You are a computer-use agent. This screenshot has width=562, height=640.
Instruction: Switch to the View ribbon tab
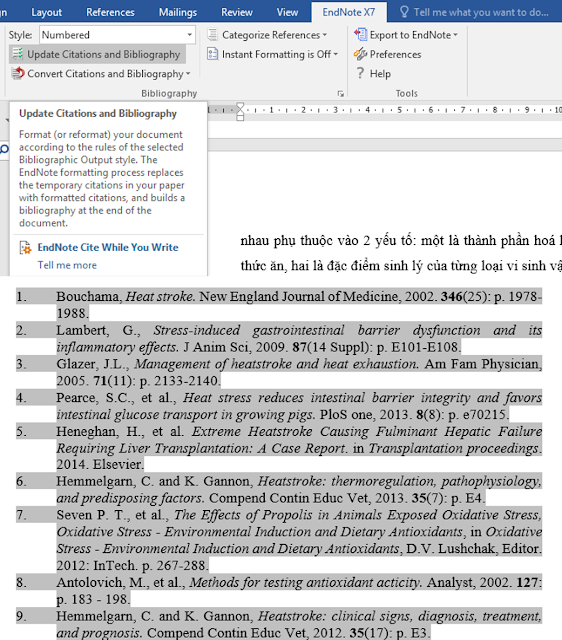tap(287, 12)
